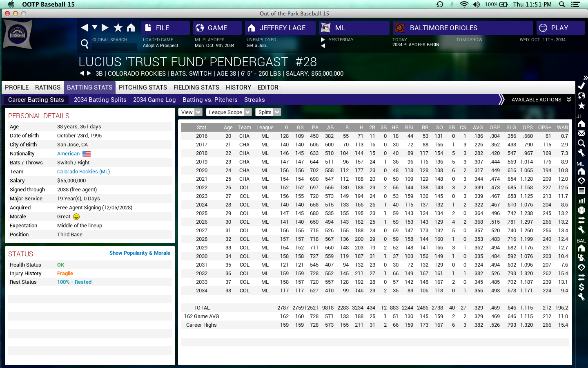Open the Colorado Rockies (ML) team link
The image size is (588, 368).
pos(83,172)
